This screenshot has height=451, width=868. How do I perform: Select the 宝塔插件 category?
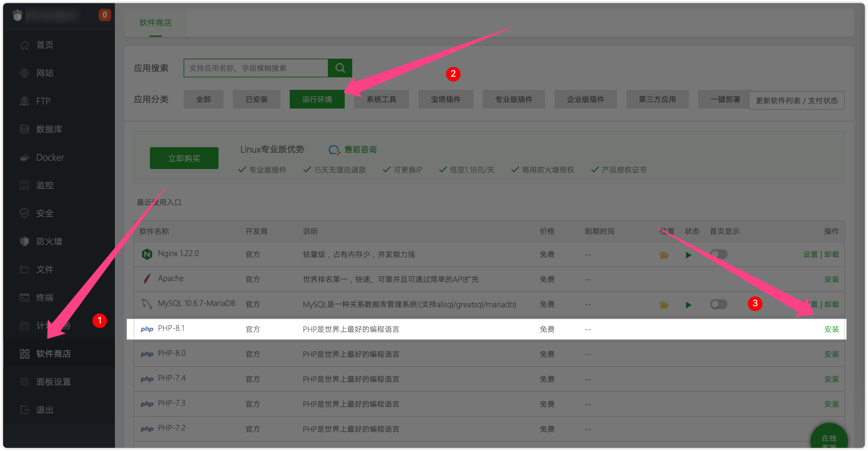coord(446,99)
